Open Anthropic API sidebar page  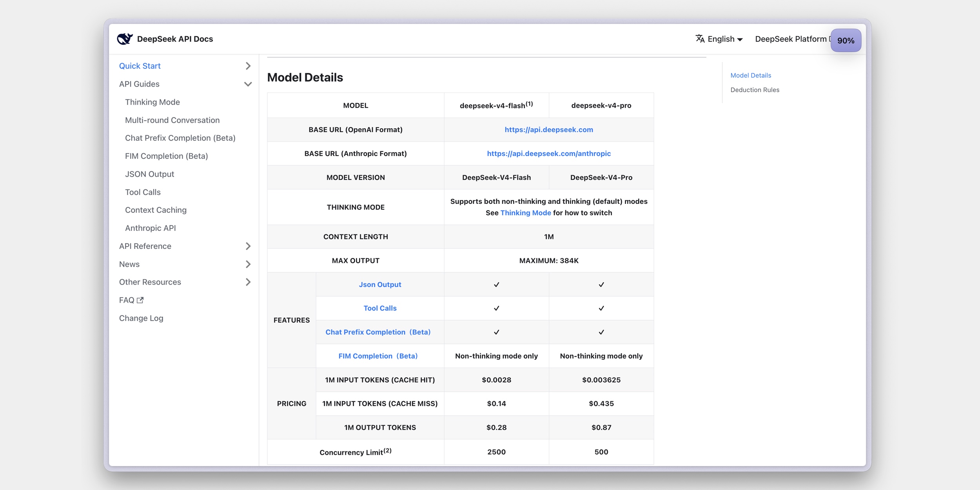click(x=151, y=228)
